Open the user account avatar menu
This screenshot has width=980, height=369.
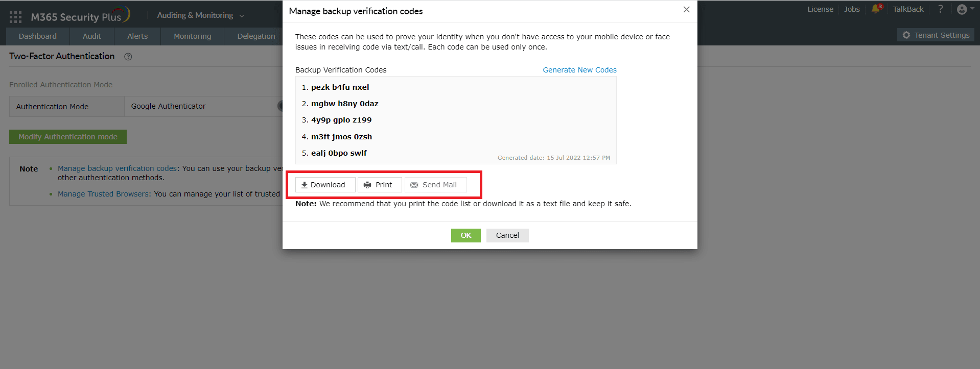(x=965, y=9)
